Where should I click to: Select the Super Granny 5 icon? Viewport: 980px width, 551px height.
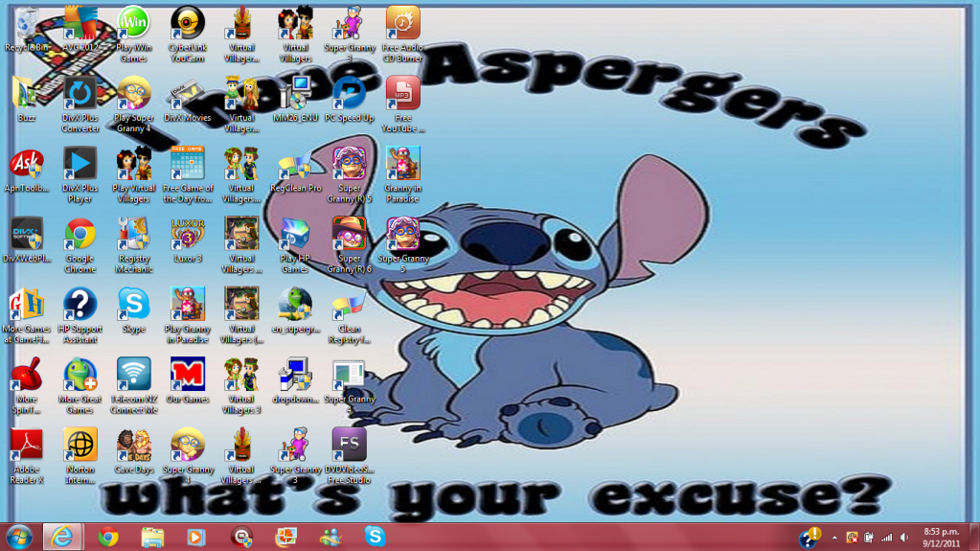coord(403,245)
